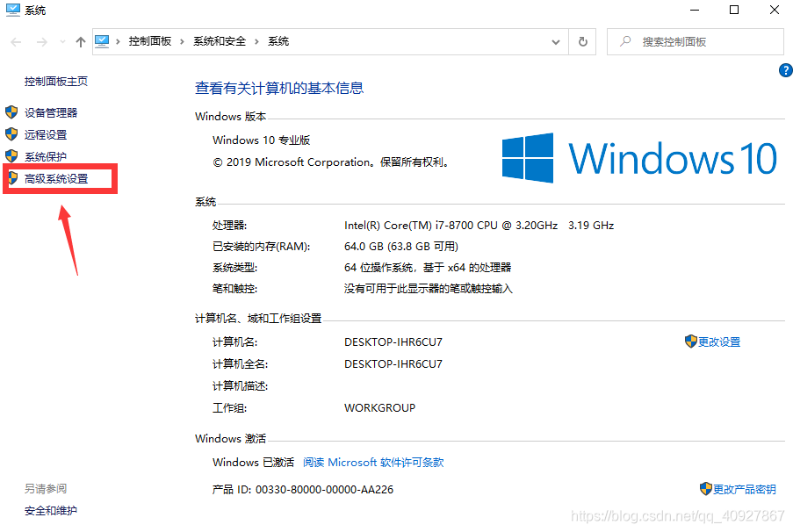
Task: Click the 没有可用于此显示器的笔或触控输入 text
Action: [428, 289]
